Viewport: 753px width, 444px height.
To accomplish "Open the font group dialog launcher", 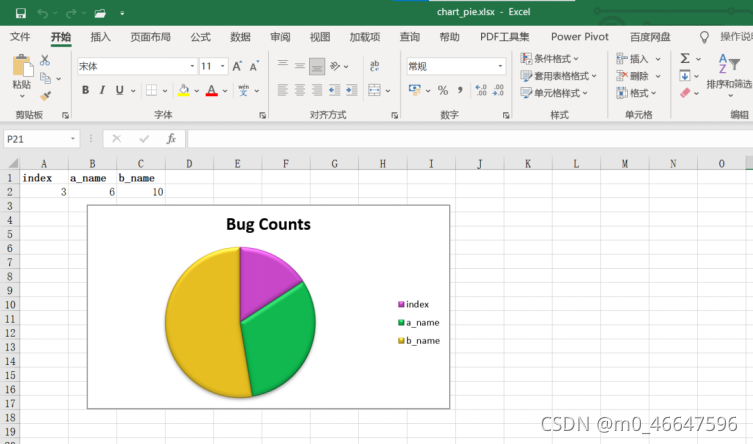I will pos(263,115).
